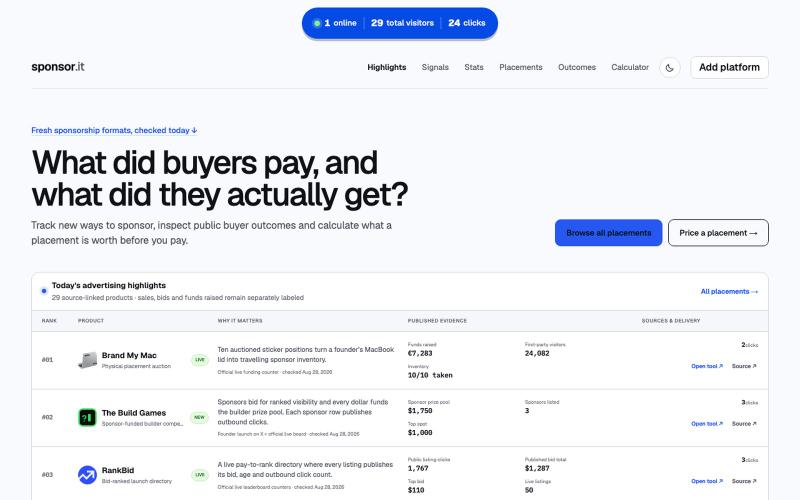800x500 pixels.
Task: Click Browse all placements button
Action: point(608,233)
